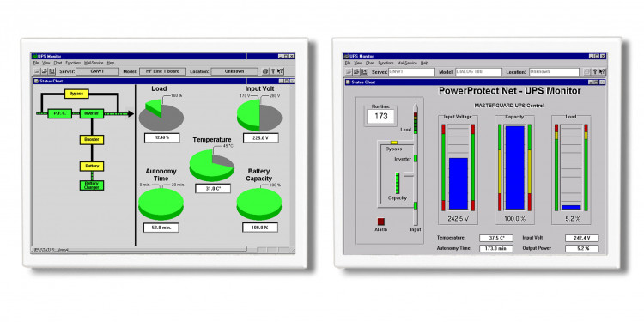Open Chart menu in HP Line 1 board window

(58, 63)
